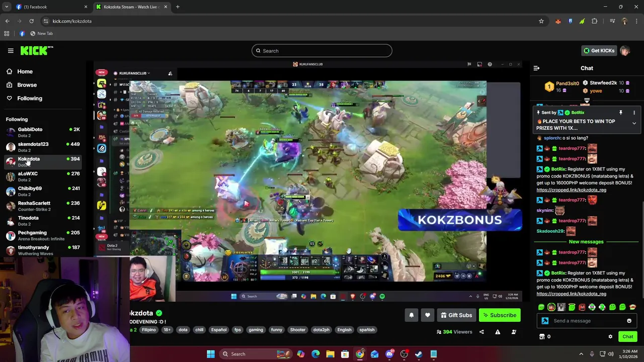Open Chibiby69 channel in Following list
Image resolution: width=644 pixels, height=362 pixels.
42,191
